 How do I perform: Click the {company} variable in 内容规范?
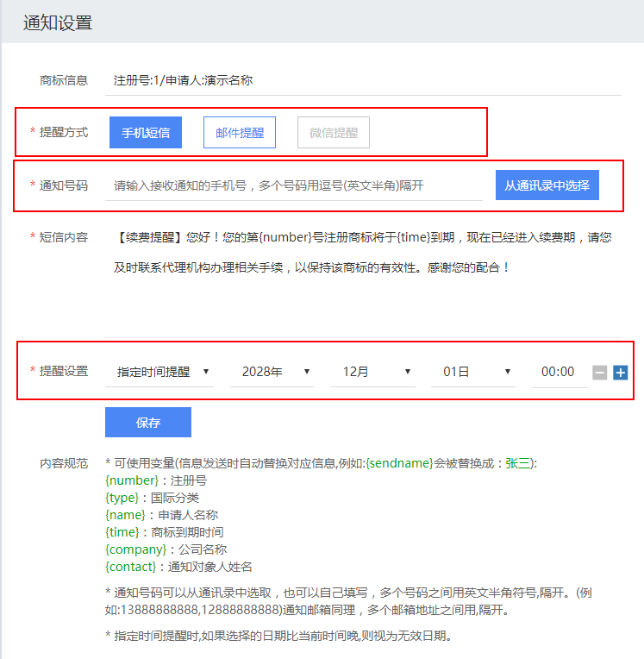tap(135, 549)
